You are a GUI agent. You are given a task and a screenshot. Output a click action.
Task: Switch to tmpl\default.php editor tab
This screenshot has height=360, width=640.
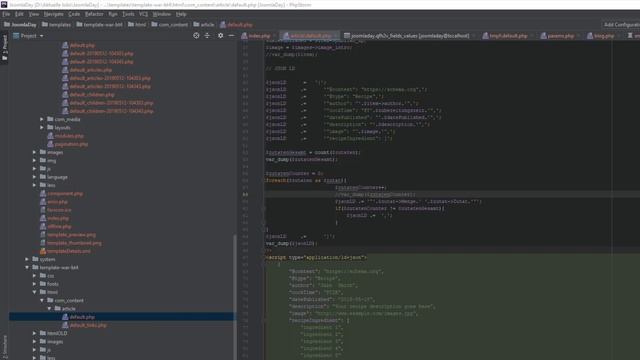(507, 36)
